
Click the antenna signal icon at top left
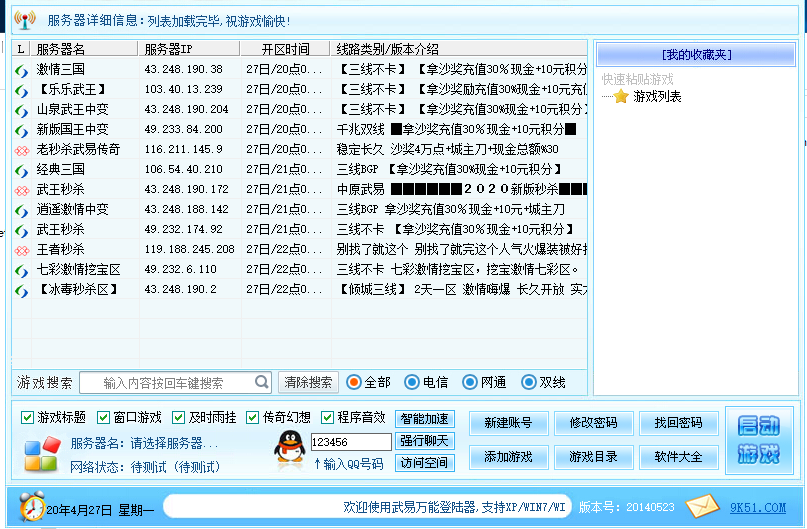pos(25,20)
